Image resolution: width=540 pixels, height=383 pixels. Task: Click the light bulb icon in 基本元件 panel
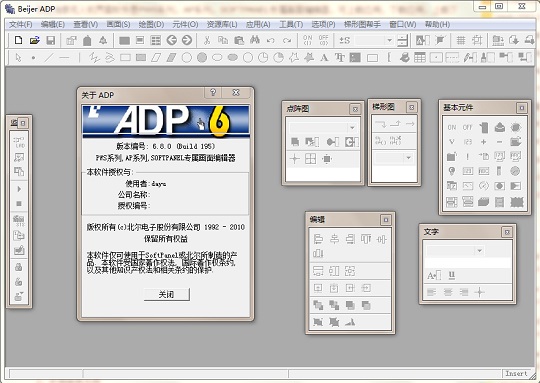tap(451, 171)
